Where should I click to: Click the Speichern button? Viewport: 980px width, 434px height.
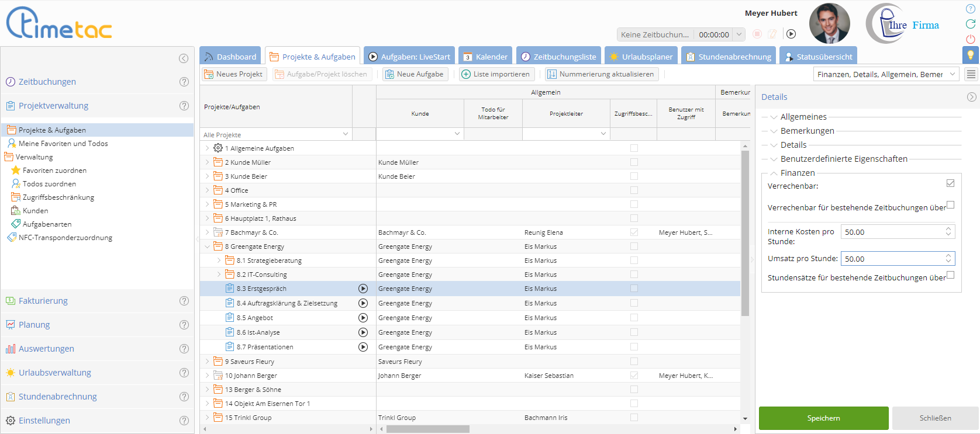coord(823,418)
